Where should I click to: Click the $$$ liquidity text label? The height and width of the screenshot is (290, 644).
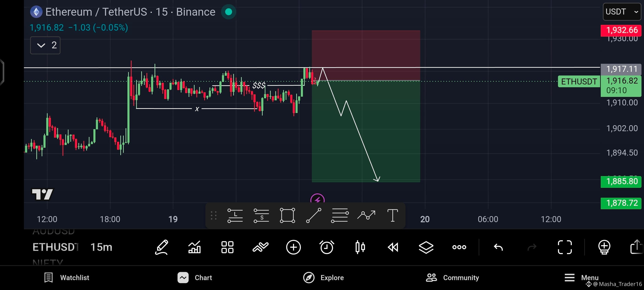[x=259, y=85]
